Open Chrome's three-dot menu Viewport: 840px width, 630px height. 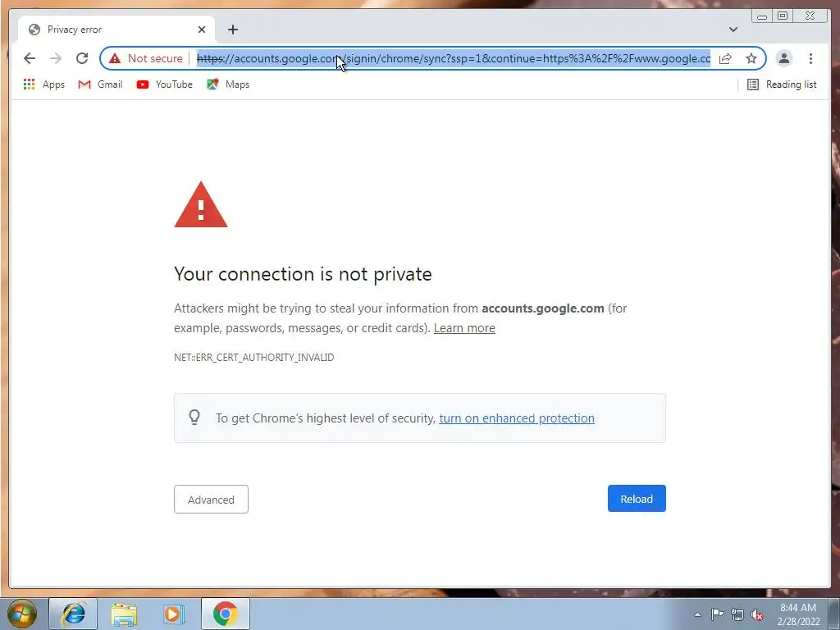pos(810,58)
